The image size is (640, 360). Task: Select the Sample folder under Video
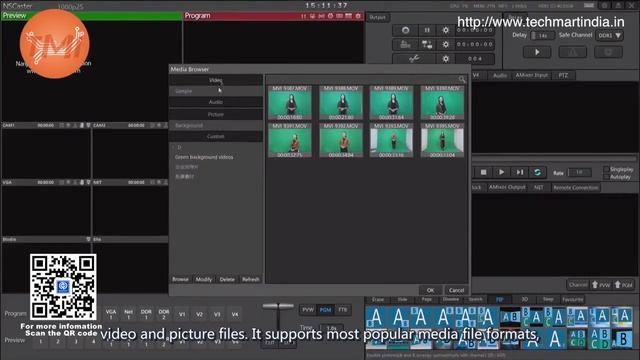(x=184, y=91)
